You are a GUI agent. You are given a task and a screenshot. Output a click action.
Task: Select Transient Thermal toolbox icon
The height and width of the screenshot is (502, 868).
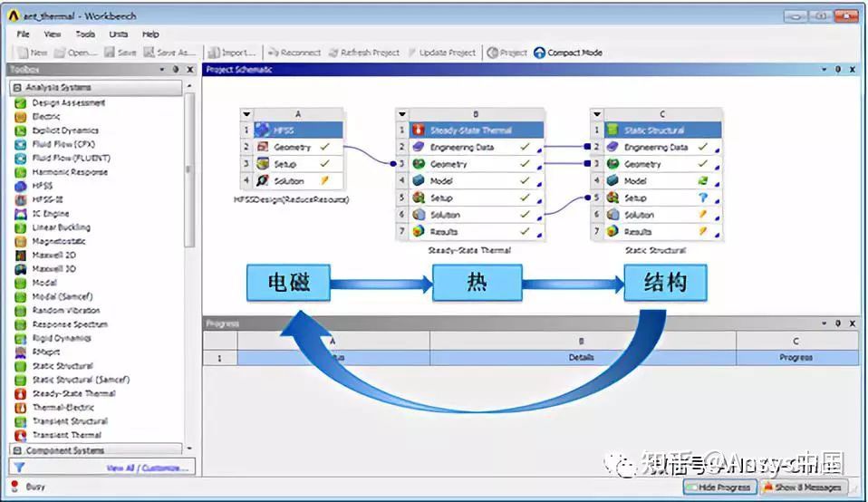[x=21, y=435]
